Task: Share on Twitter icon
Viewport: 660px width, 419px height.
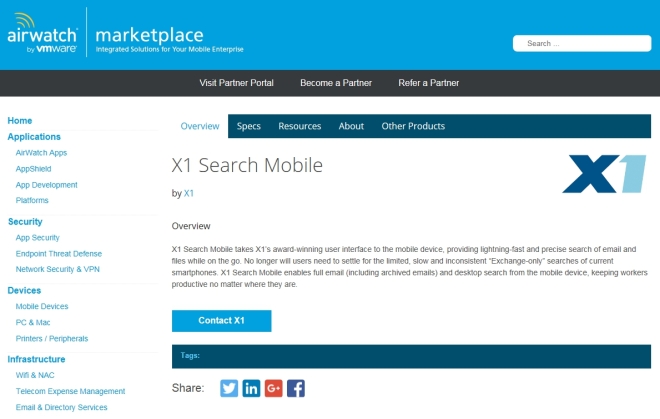Action: (x=229, y=388)
